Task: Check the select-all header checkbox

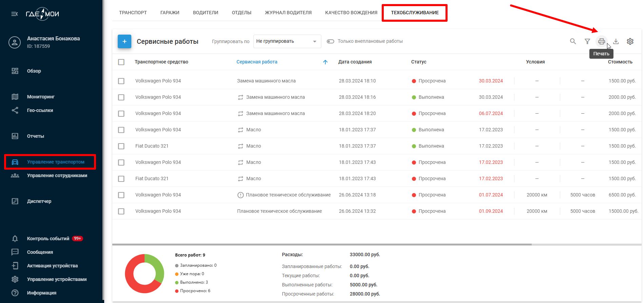Action: coord(121,62)
